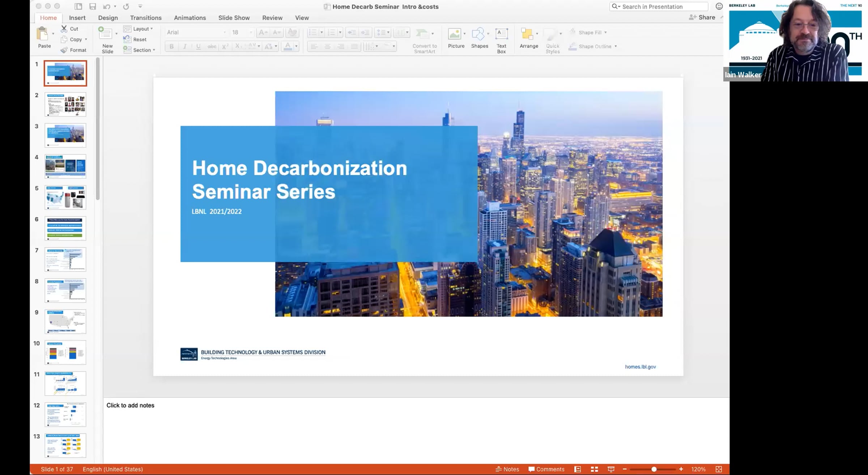868x475 pixels.
Task: Open the smiley feedback icon
Action: 719,6
